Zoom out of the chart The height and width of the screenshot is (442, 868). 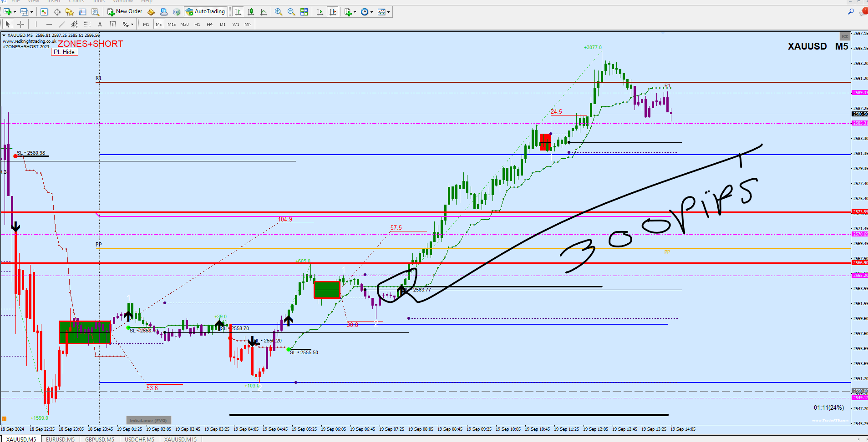pos(291,12)
